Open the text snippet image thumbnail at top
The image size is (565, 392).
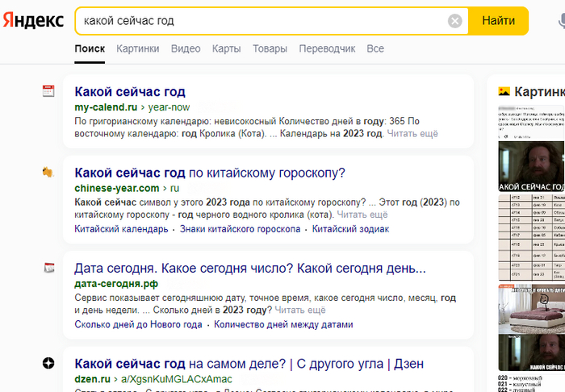[531, 123]
